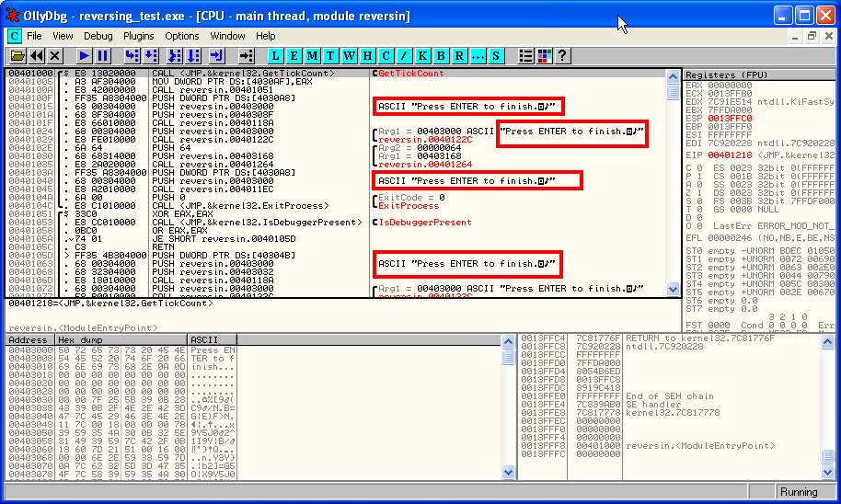Image resolution: width=841 pixels, height=504 pixels.
Task: Click the Step into toolbar icon
Action: pyautogui.click(x=132, y=56)
